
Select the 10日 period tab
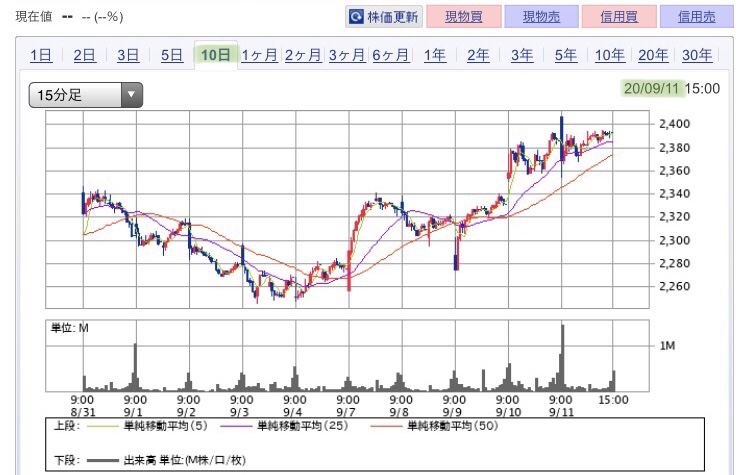coord(215,55)
